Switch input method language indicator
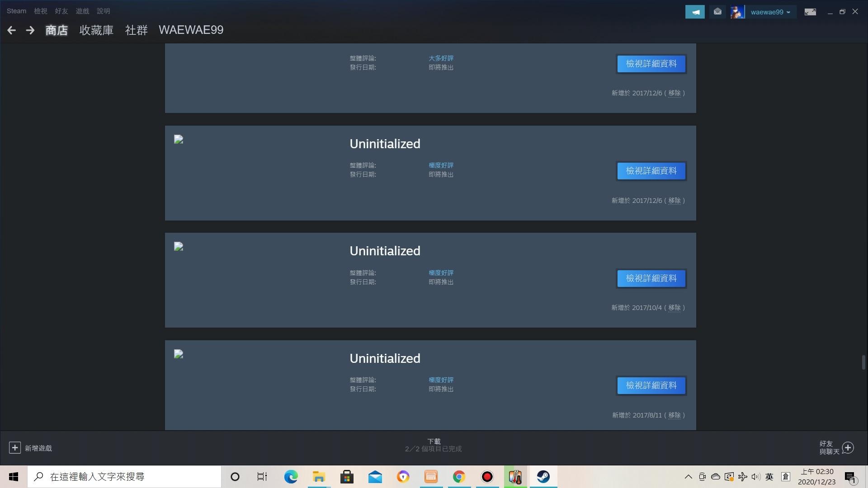Image resolution: width=868 pixels, height=488 pixels. click(769, 477)
